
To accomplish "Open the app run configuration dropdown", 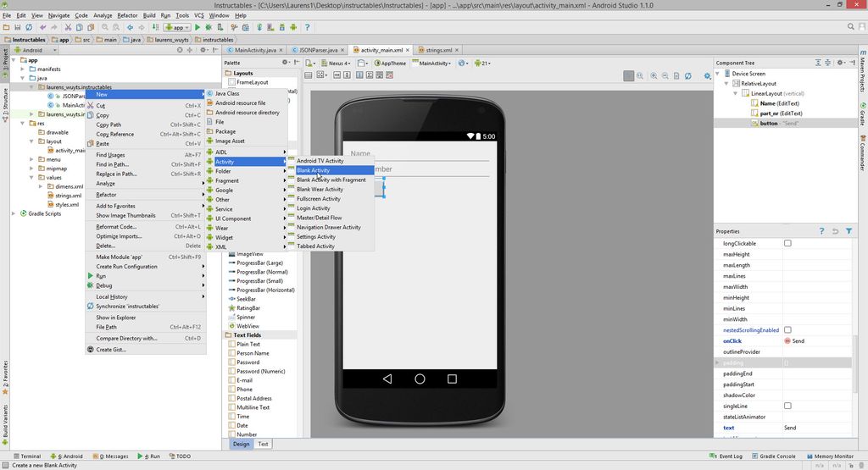I will coord(176,27).
